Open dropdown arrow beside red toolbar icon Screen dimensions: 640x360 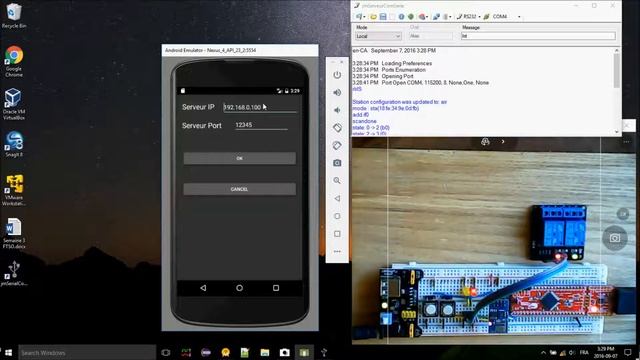[x=427, y=17]
